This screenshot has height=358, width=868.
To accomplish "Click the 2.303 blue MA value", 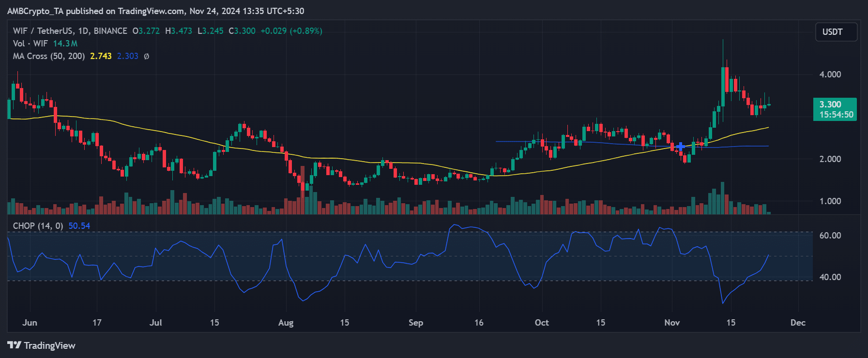I will pyautogui.click(x=128, y=56).
